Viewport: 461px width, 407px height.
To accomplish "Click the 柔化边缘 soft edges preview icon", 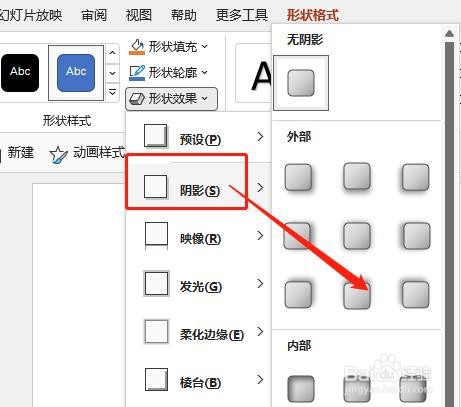I will point(156,332).
